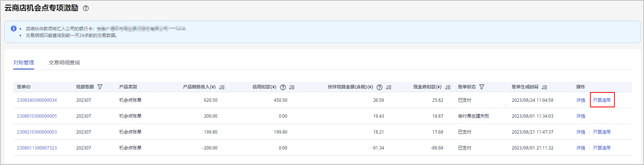
Task: Click the help icon next to 伙伴结算金额
Action: click(x=380, y=87)
